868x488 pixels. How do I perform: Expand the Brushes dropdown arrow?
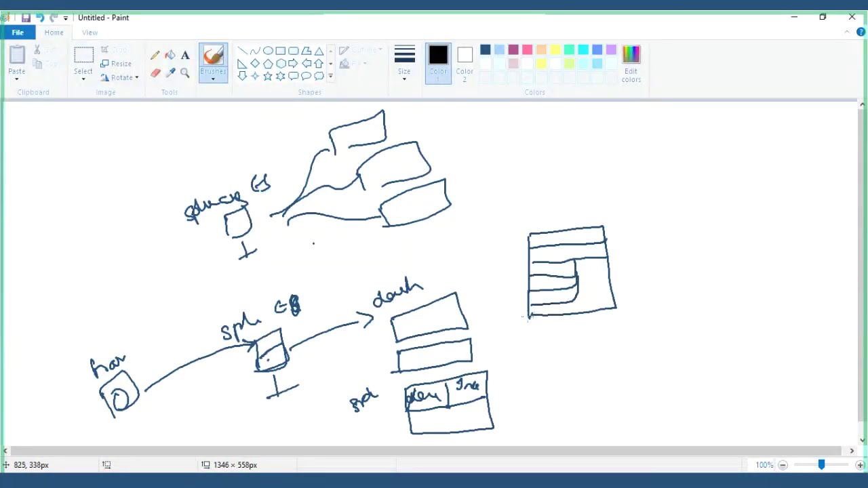point(213,79)
